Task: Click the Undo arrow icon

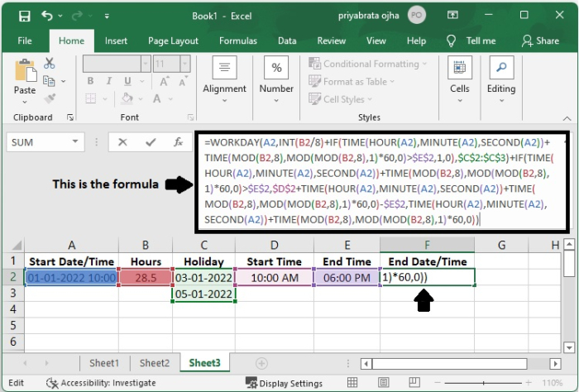Action: coord(47,16)
